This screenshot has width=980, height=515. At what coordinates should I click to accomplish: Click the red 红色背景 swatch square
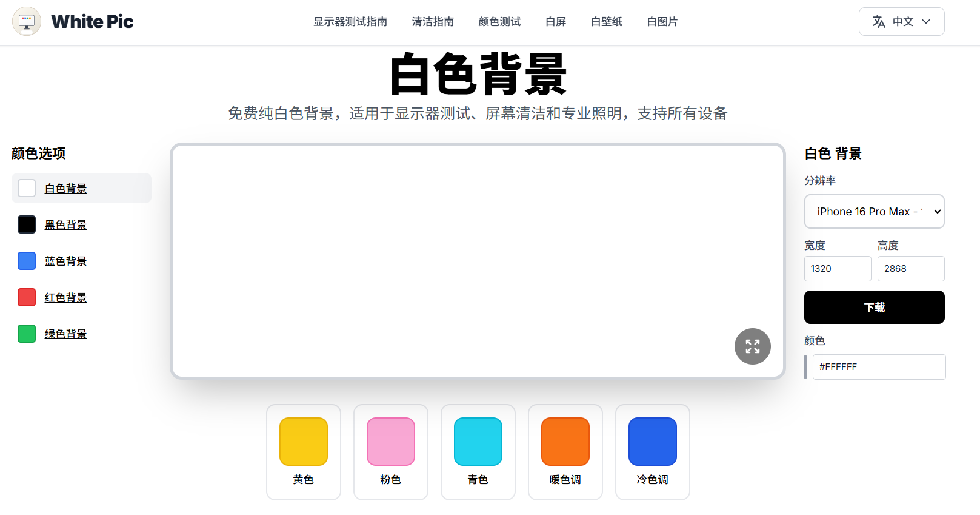point(27,298)
